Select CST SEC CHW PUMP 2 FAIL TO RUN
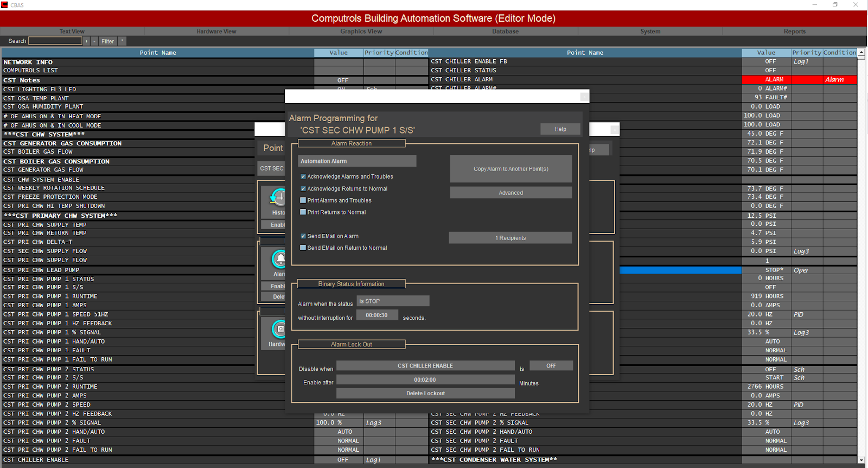Viewport: 868px width, 468px height. [585, 450]
